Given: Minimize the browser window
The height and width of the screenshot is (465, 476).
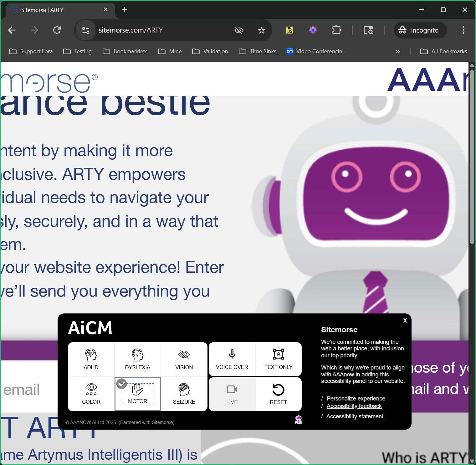Looking at the screenshot, I should (x=422, y=10).
